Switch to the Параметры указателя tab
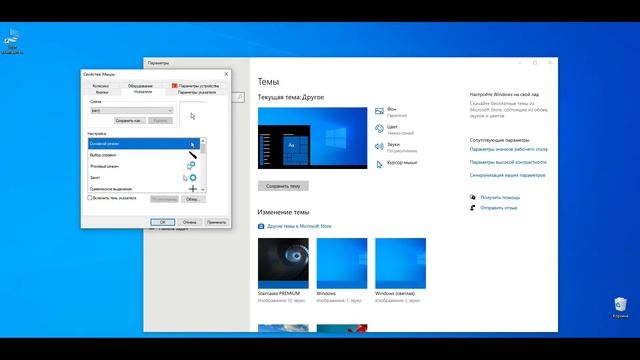640x360 pixels. click(x=197, y=92)
